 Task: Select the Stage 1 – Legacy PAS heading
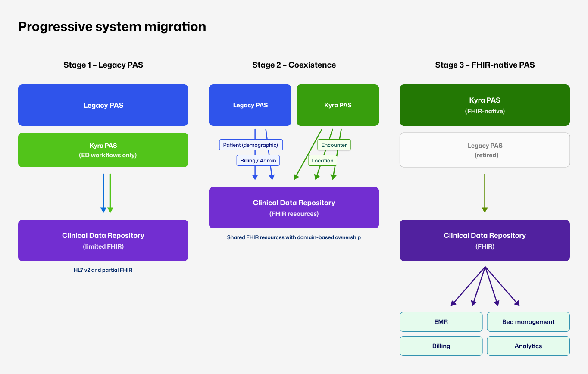click(103, 65)
